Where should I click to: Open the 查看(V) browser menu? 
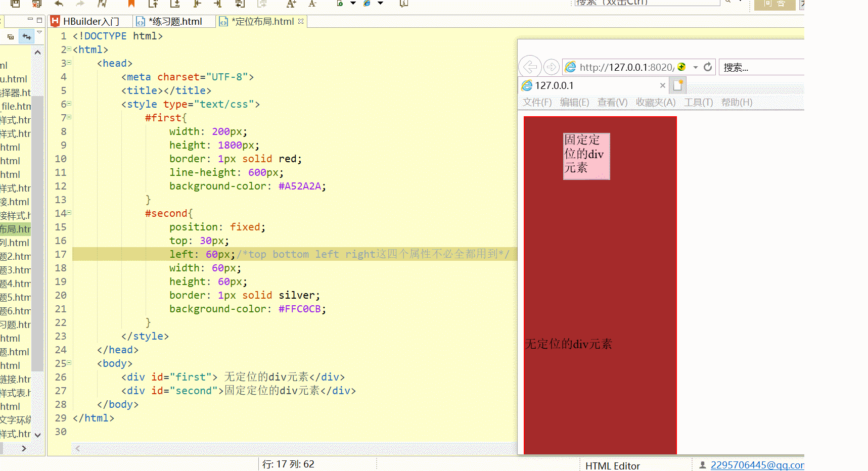[x=612, y=102]
